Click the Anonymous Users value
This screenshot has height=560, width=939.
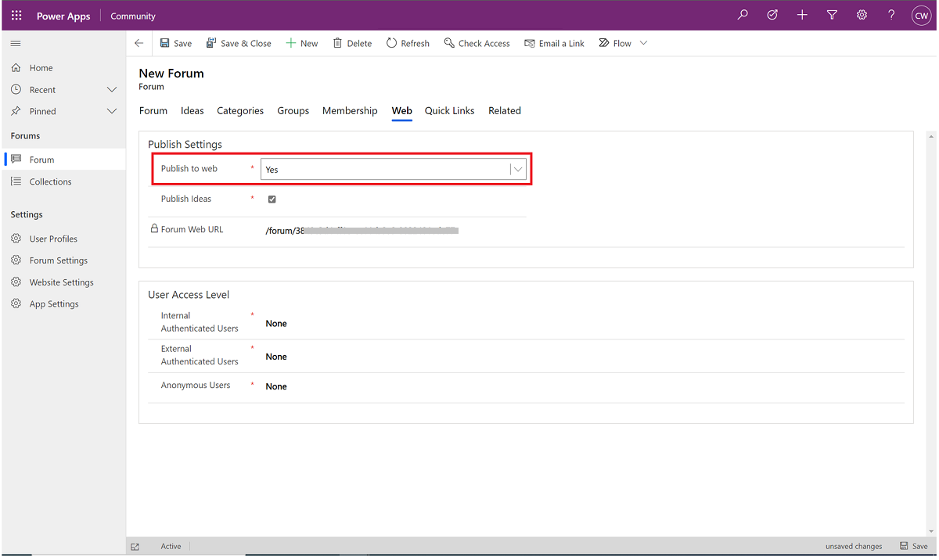276,386
